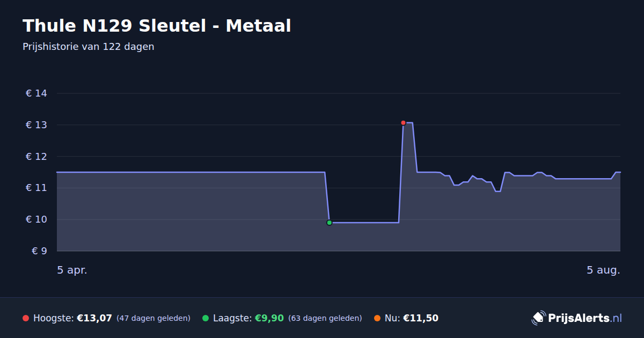
Task: Click the €9,90 lowest price value
Action: [269, 318]
